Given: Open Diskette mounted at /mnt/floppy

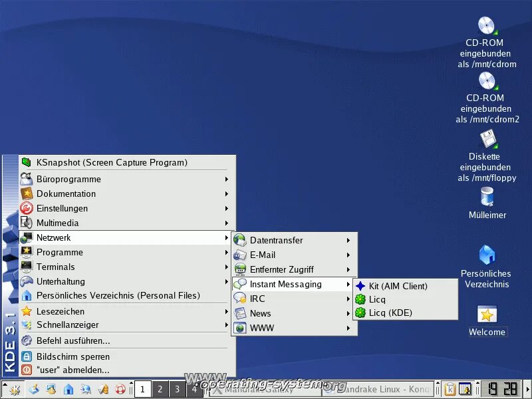Looking at the screenshot, I should tap(487, 156).
